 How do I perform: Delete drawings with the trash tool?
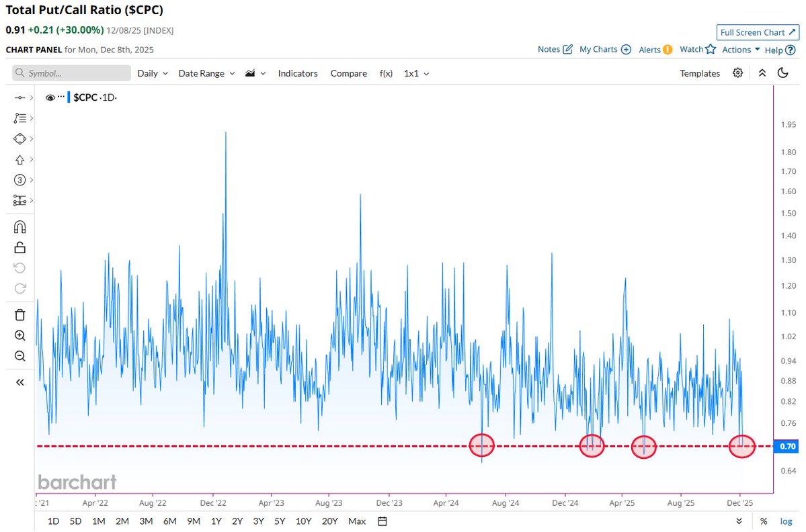[x=19, y=314]
